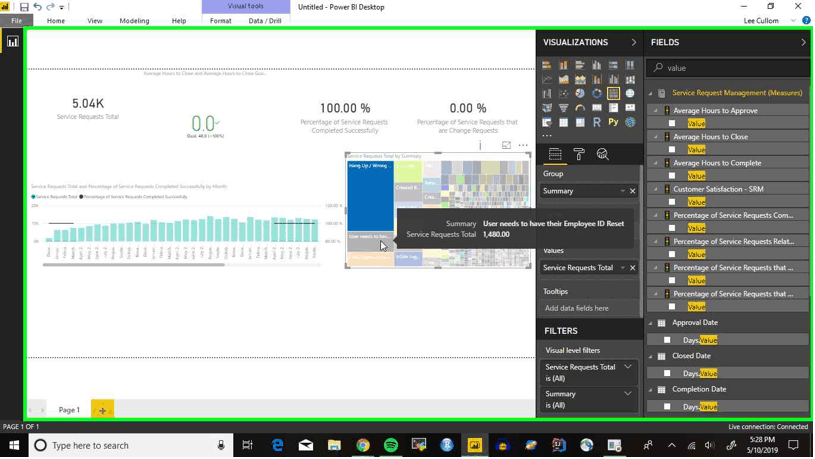Check Value under Customer Satisfaction - SRM
Image resolution: width=815 pixels, height=459 pixels.
click(x=672, y=202)
